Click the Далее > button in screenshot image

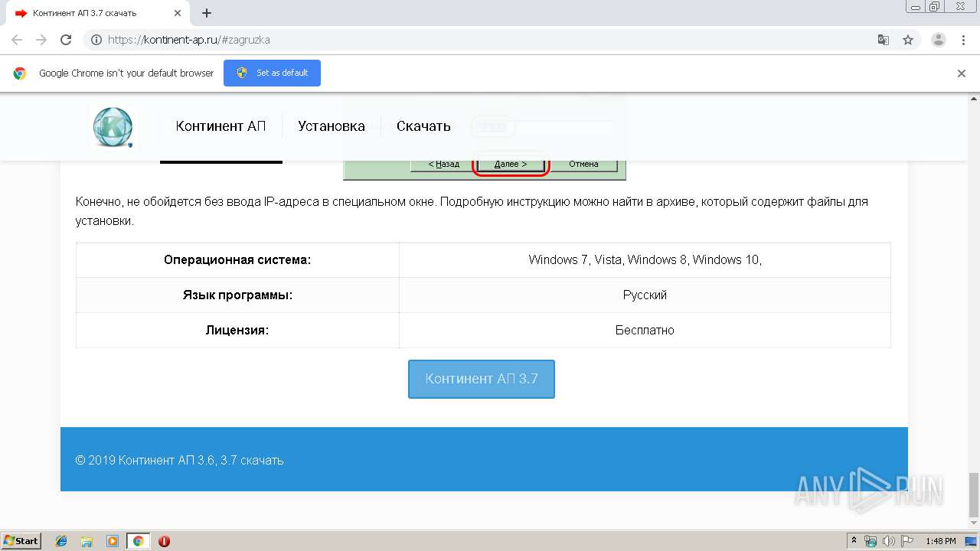(x=511, y=164)
